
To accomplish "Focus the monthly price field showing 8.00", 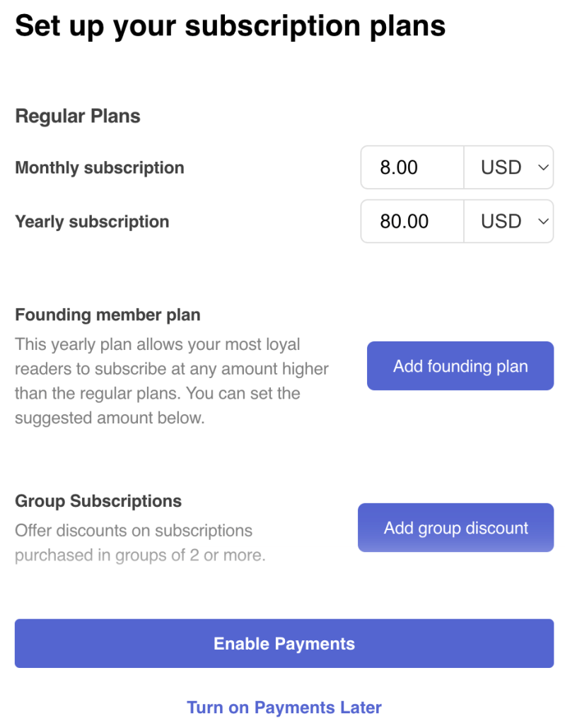I will click(412, 168).
